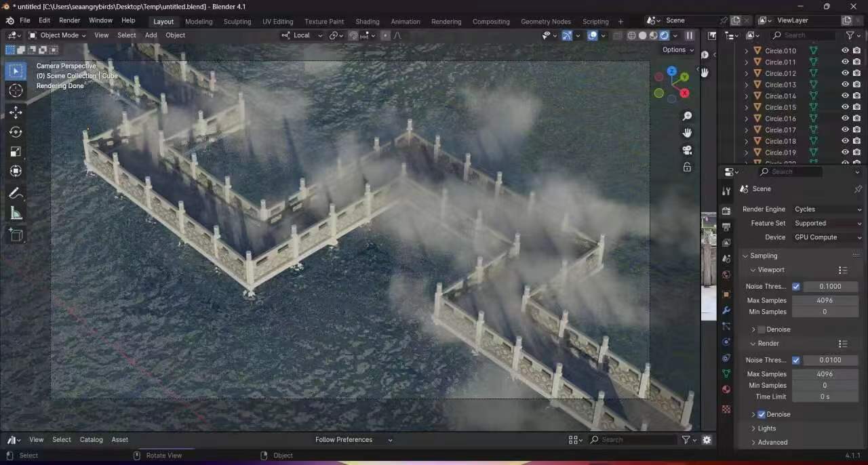Select the Cursor tool in left toolbar

(16, 91)
